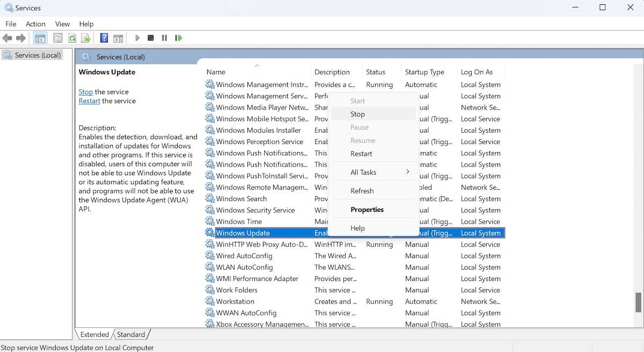Image resolution: width=644 pixels, height=352 pixels.
Task: Select Services (Local) in the console tree
Action: pyautogui.click(x=38, y=55)
